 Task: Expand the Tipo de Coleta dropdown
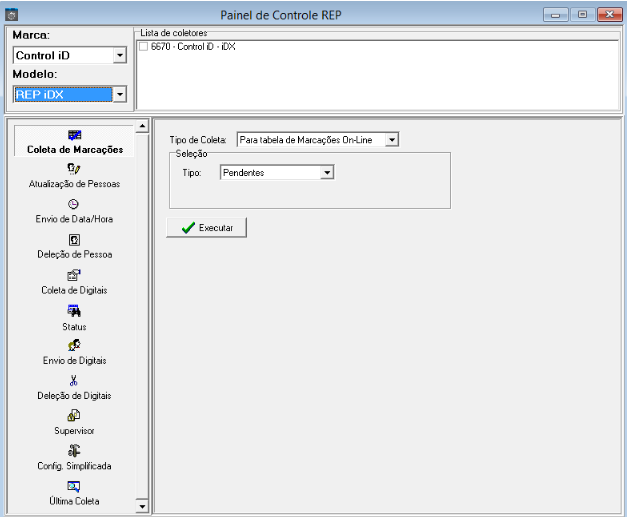point(391,139)
